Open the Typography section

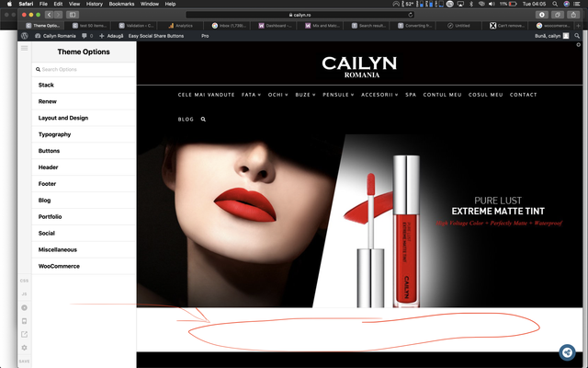click(84, 134)
